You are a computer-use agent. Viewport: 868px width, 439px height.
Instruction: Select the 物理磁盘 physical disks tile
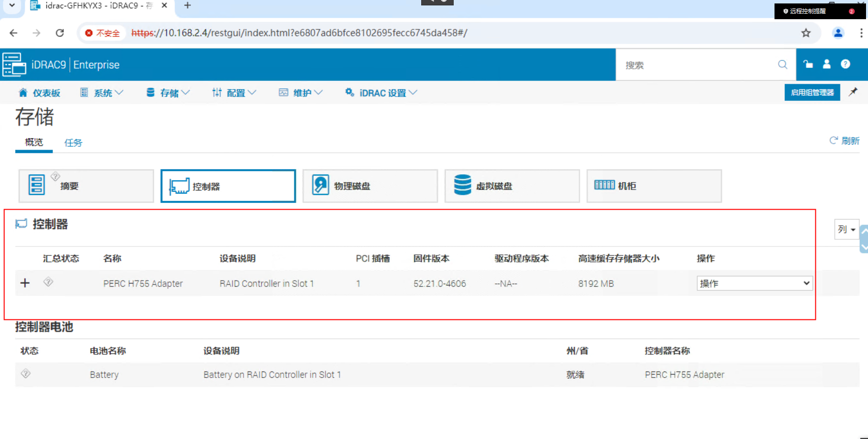tap(370, 186)
